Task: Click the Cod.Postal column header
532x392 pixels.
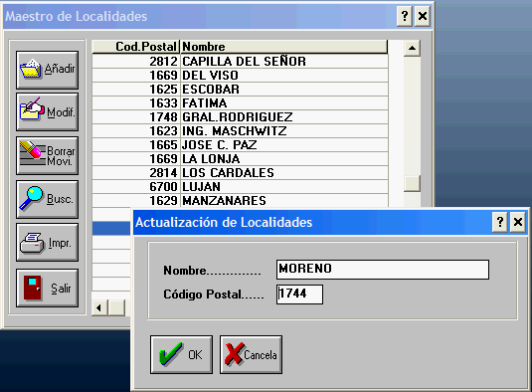Action: point(135,47)
